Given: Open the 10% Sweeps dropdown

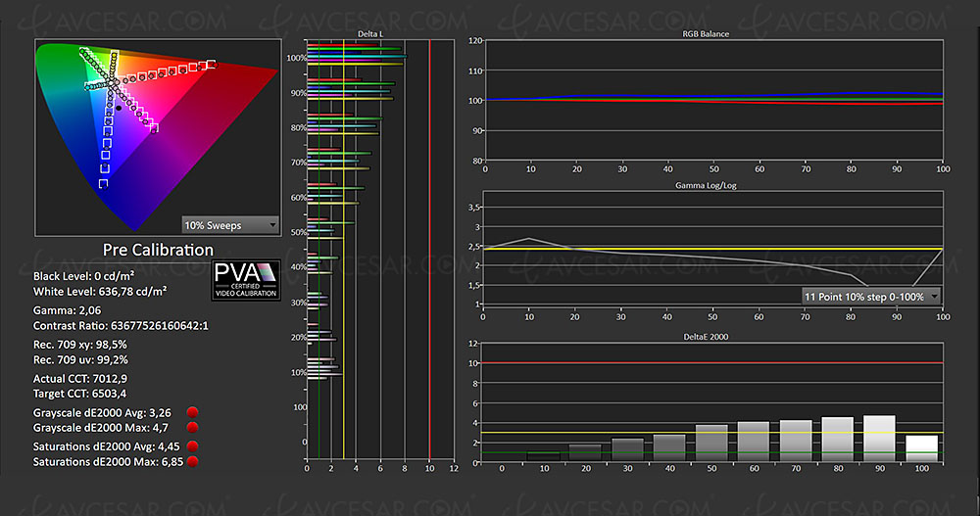Looking at the screenshot, I should click(231, 225).
